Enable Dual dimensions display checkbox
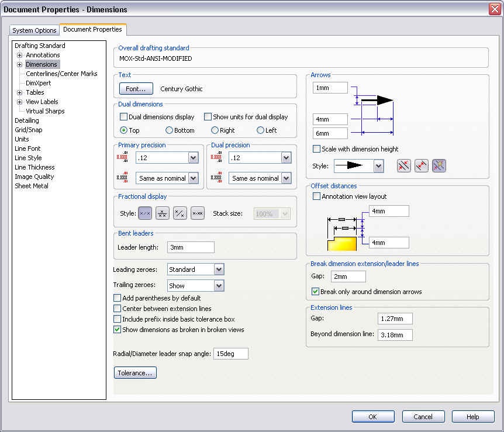Screen dimensions: 504x432 [123, 117]
